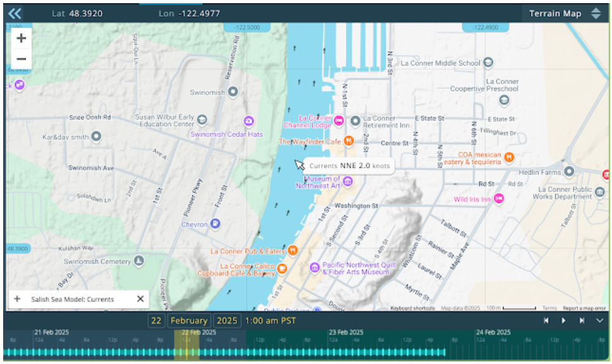The width and height of the screenshot is (612, 364).
Task: Change the day field showing 22
Action: 156,320
